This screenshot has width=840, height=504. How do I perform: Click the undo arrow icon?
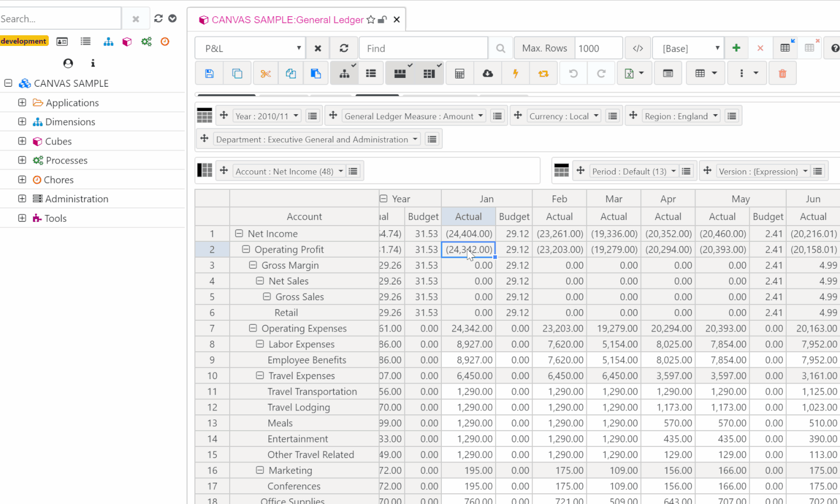coord(573,73)
